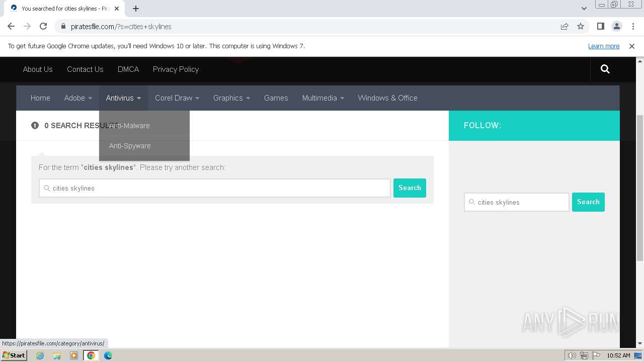
Task: Reload the current page
Action: point(43,26)
